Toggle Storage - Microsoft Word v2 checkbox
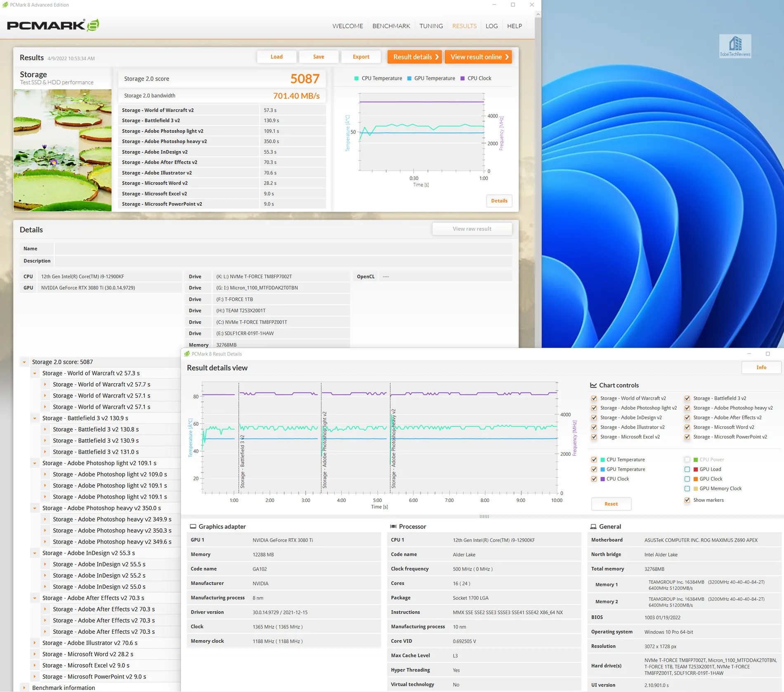This screenshot has height=692, width=784. point(687,427)
